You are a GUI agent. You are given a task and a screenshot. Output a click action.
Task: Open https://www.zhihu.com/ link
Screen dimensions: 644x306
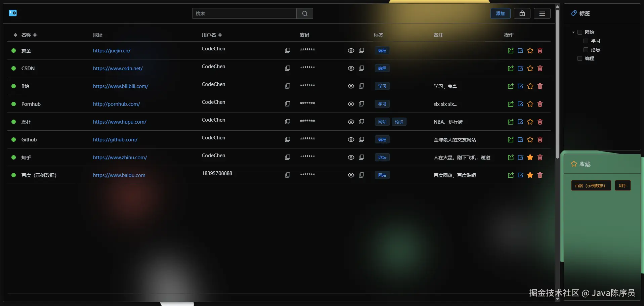120,158
